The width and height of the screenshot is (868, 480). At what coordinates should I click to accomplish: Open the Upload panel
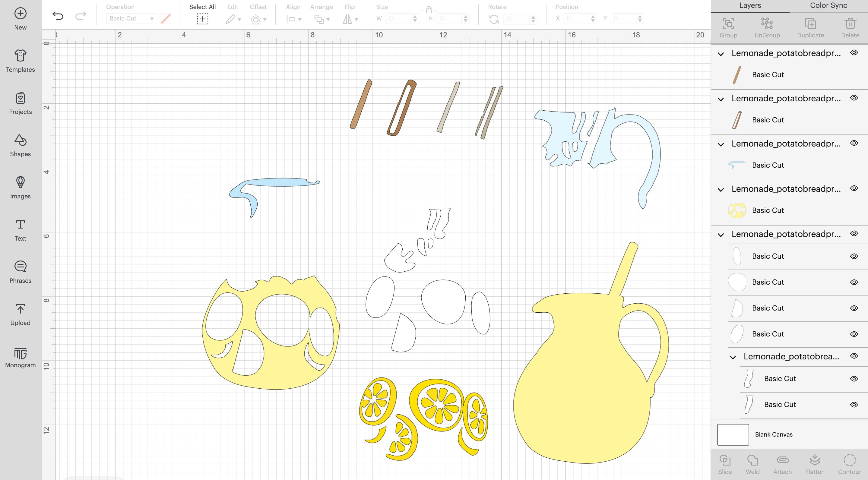20,314
